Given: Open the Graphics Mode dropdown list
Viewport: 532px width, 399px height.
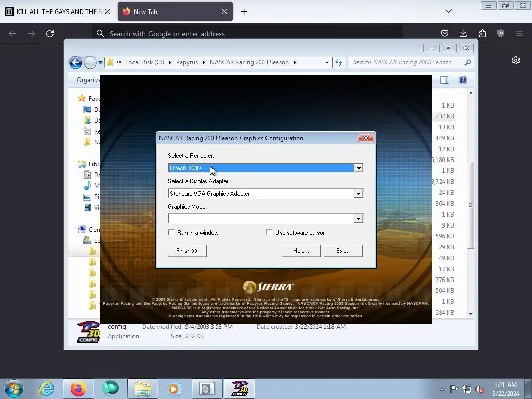Looking at the screenshot, I should 358,219.
